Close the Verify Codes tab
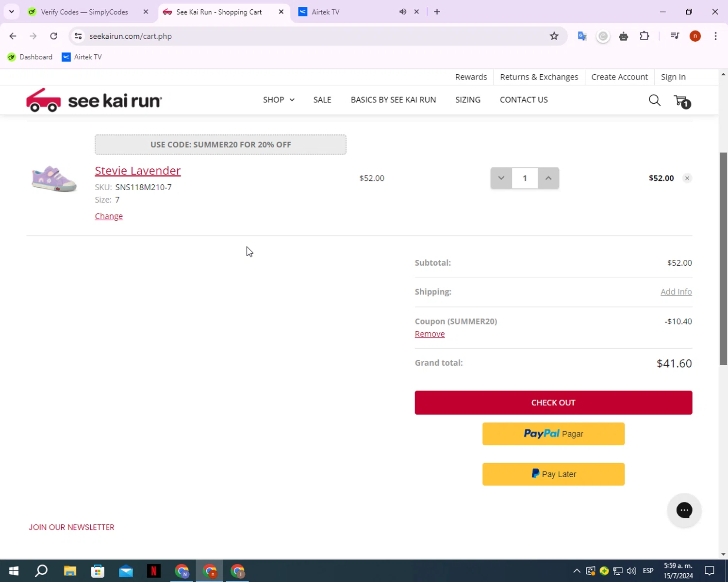728x582 pixels. pyautogui.click(x=146, y=12)
